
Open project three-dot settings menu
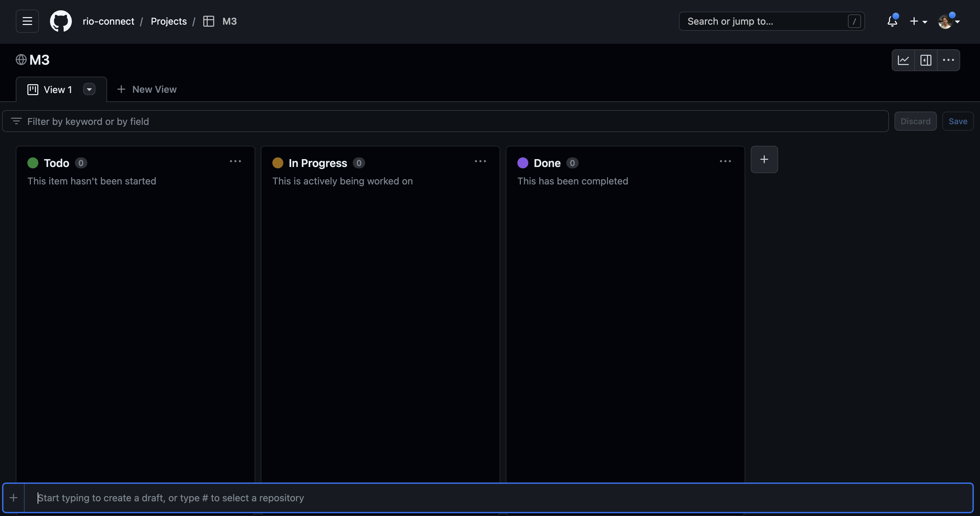(x=948, y=60)
